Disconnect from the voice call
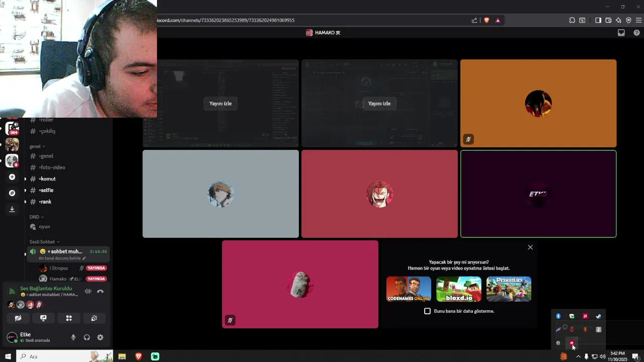 click(100, 291)
